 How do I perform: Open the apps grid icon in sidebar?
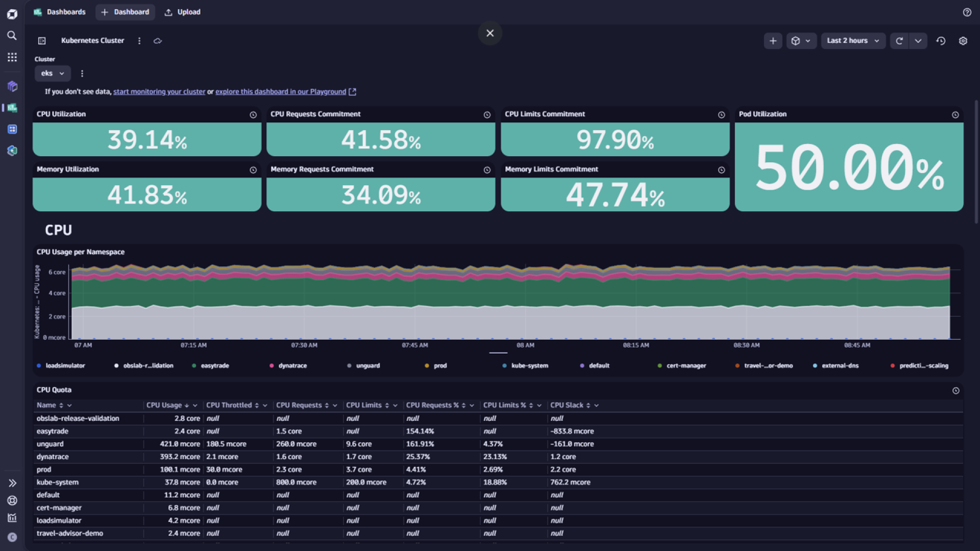12,57
